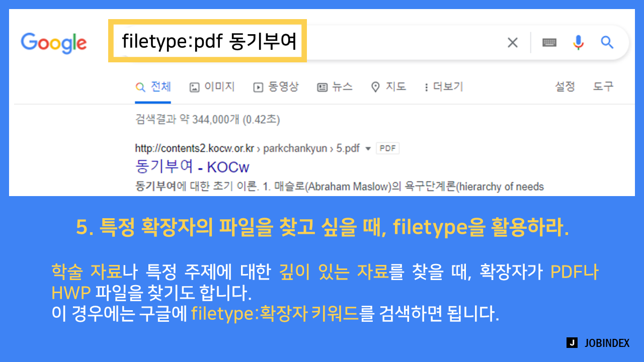Click the blue magnifier search button
This screenshot has height=362, width=644.
(607, 43)
